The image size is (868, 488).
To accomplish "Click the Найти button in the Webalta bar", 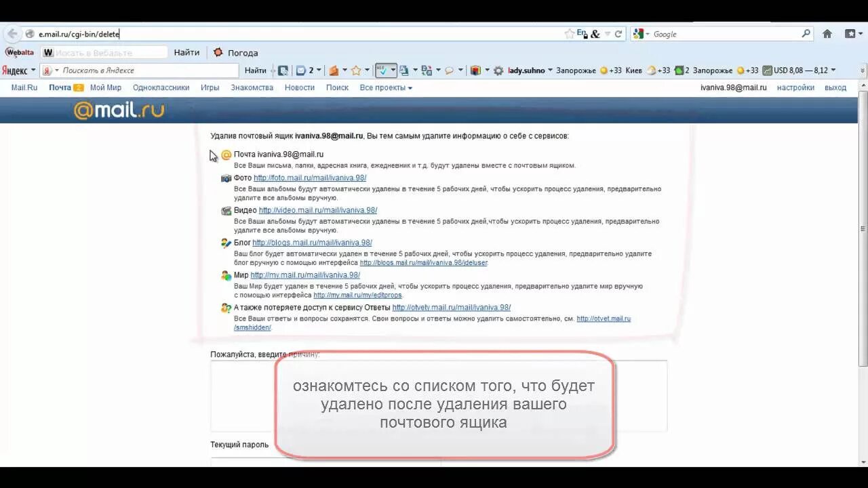I will point(186,52).
